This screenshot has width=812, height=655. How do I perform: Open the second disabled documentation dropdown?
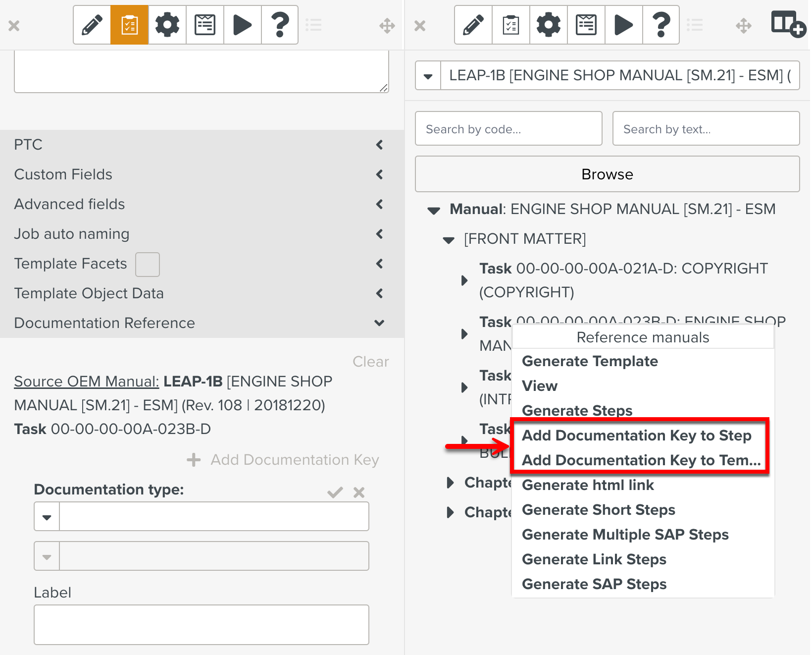47,556
